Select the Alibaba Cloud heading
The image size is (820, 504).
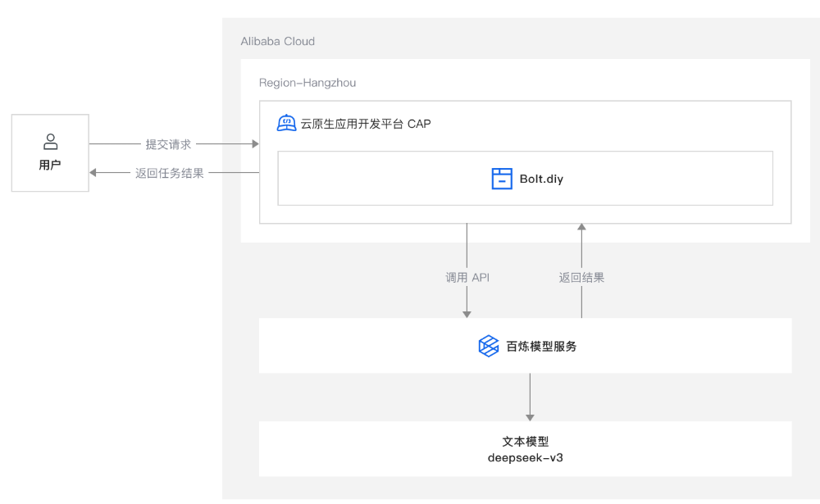277,41
